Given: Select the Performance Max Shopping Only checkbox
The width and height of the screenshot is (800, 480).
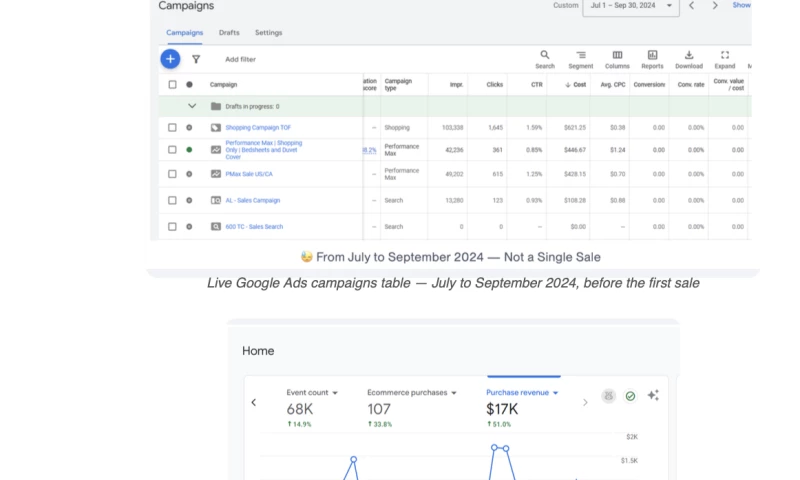Looking at the screenshot, I should tap(172, 150).
